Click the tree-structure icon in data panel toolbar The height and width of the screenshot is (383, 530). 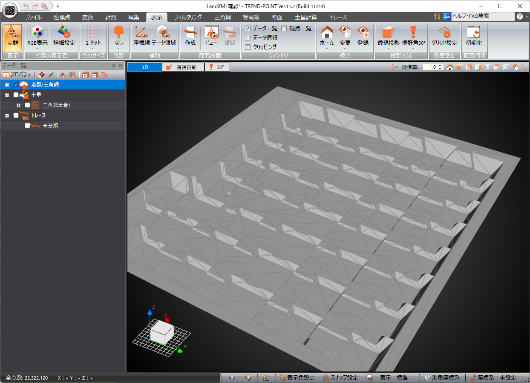(x=104, y=75)
